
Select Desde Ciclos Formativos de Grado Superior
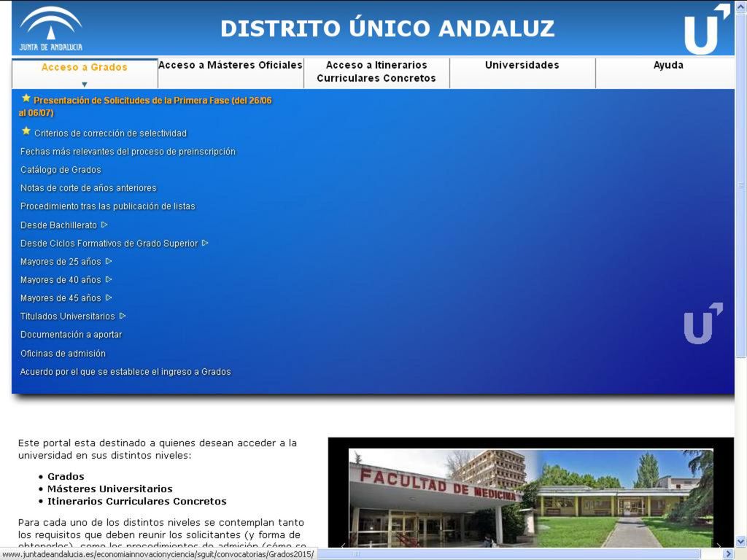(109, 244)
